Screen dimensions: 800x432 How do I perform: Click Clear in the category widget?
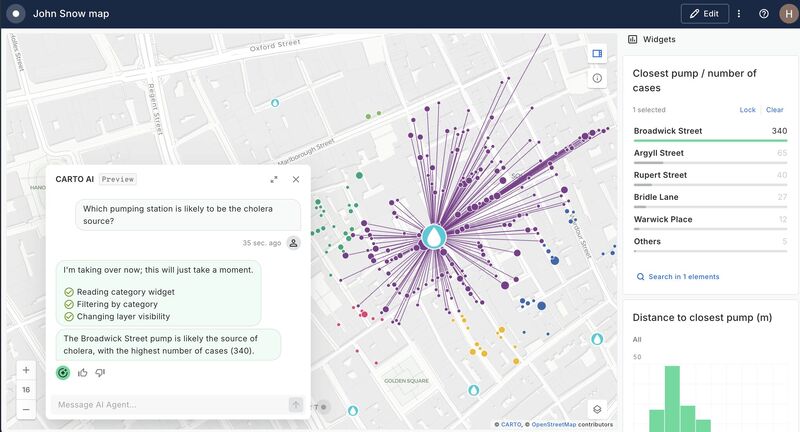pyautogui.click(x=774, y=110)
